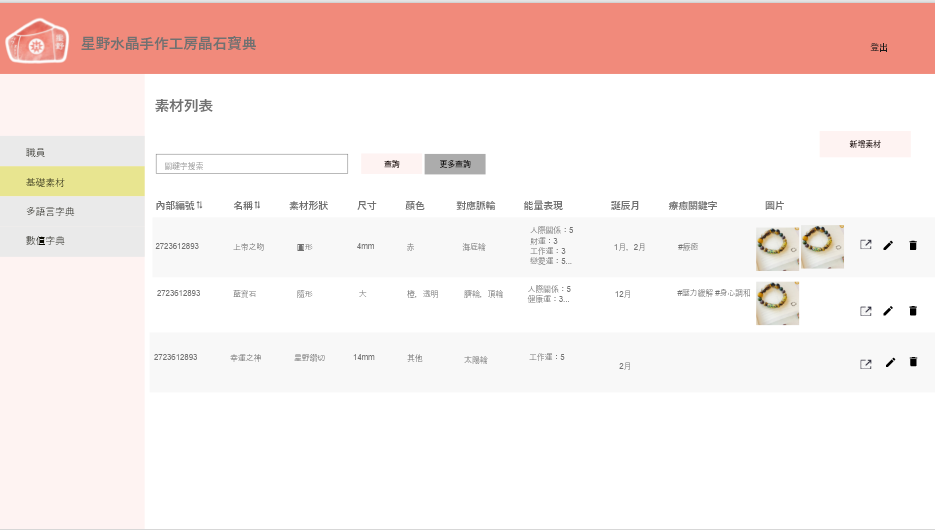Edit the 幸運之神 row with pencil icon

tap(889, 362)
